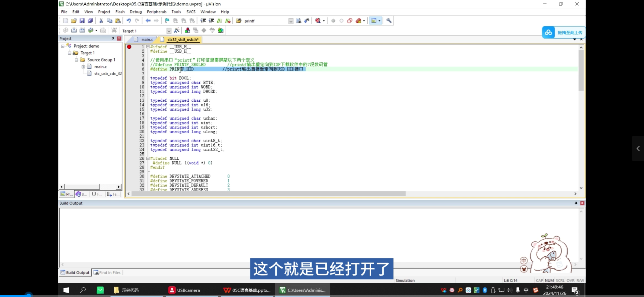Switch to the Books panel tab
The height and width of the screenshot is (297, 644).
[x=81, y=194]
